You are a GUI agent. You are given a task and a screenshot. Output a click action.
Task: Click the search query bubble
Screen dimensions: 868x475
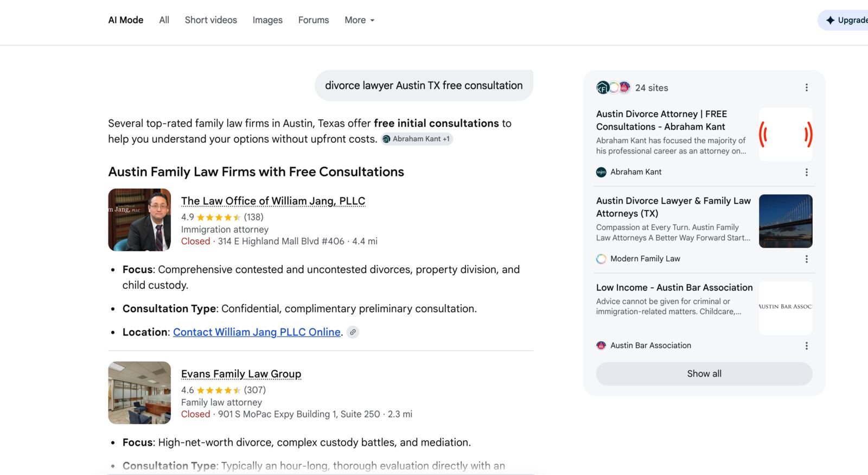click(424, 85)
